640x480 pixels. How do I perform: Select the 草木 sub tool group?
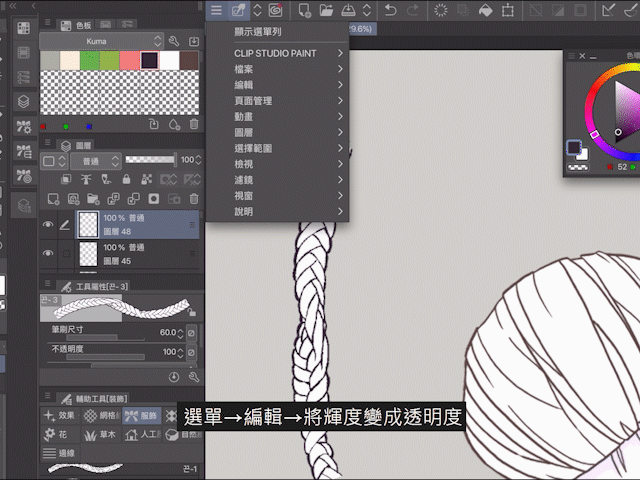[100, 435]
